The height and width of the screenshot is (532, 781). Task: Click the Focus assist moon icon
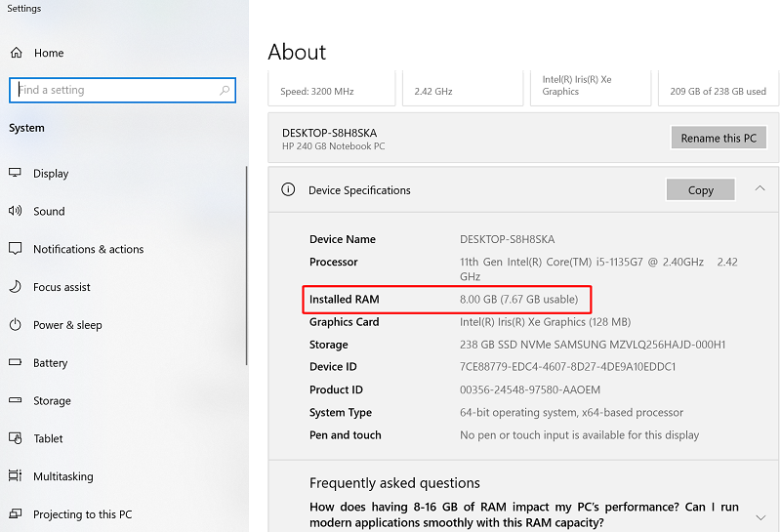click(16, 286)
